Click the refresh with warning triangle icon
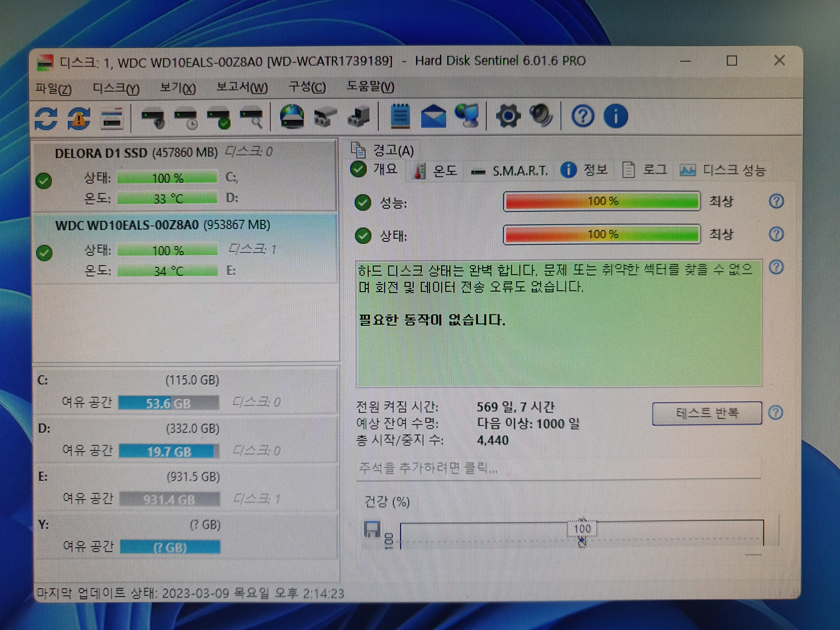The height and width of the screenshot is (630, 840). (x=79, y=119)
